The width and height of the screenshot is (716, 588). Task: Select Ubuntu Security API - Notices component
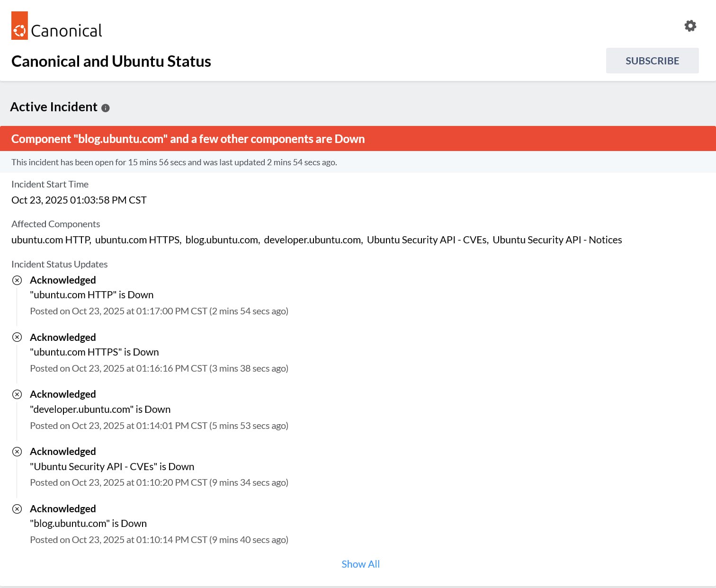click(557, 240)
